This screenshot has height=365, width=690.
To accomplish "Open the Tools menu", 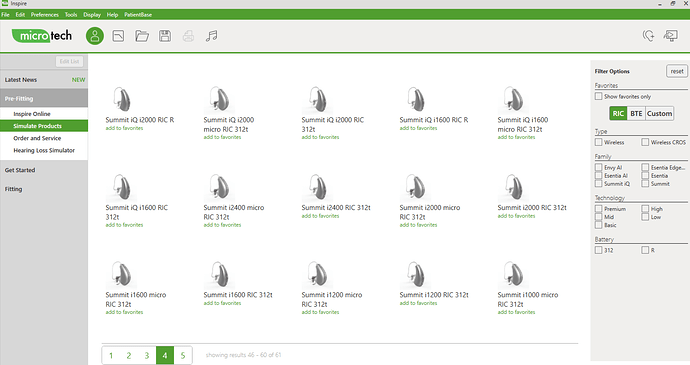I will coord(71,15).
